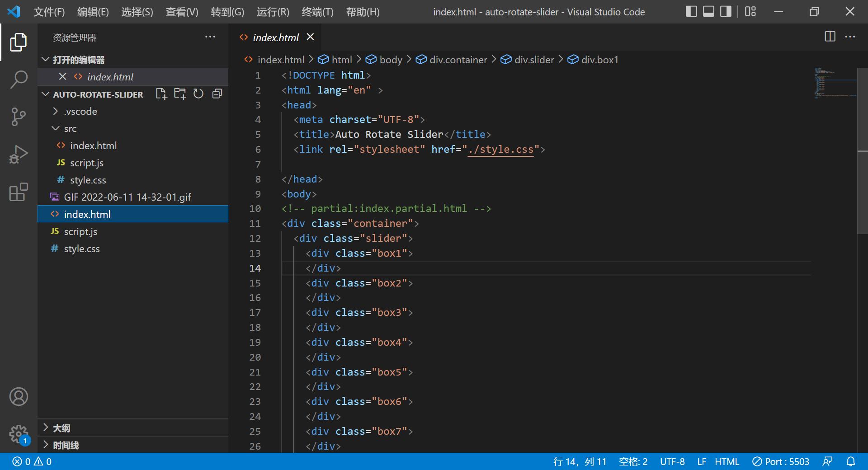Close the index.html editor tab
Screen dimensions: 868x470
click(x=310, y=37)
